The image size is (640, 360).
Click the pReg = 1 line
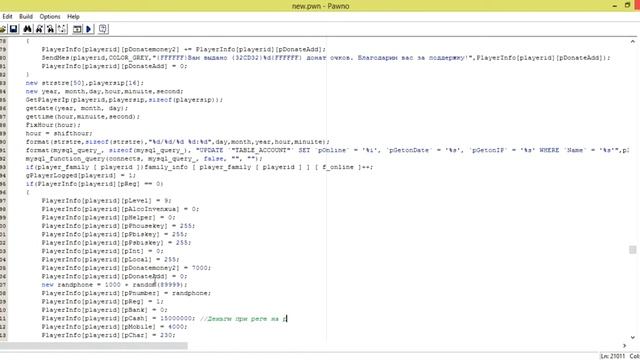(102, 302)
